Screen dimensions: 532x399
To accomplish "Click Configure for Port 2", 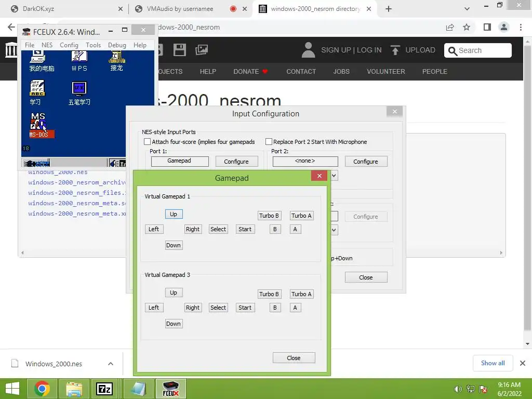I will point(366,162).
